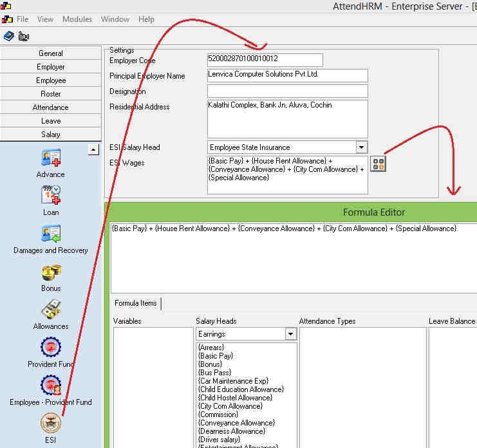Open formula editor button beside ESI Wages

[378, 163]
